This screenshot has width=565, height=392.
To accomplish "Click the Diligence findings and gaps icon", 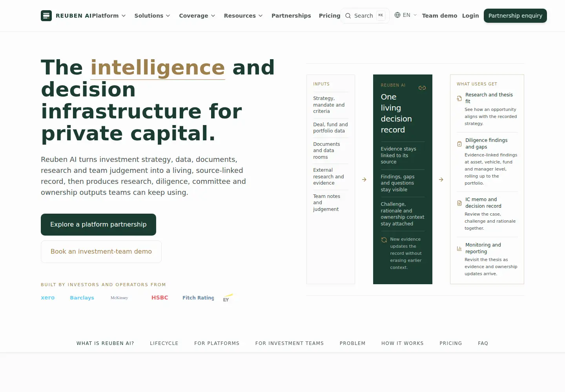I will 459,144.
